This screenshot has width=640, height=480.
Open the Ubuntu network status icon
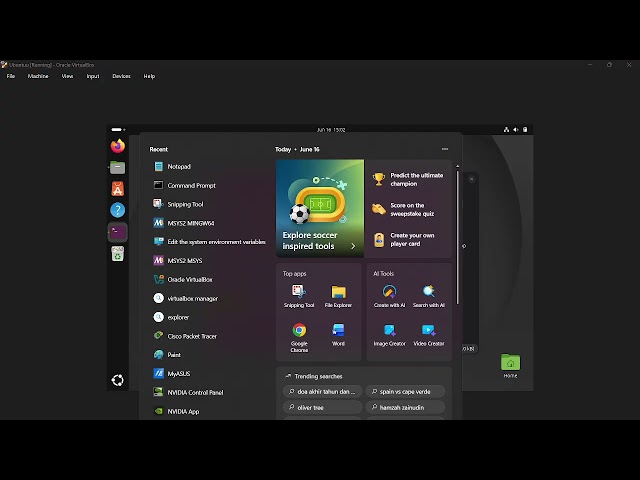(506, 130)
